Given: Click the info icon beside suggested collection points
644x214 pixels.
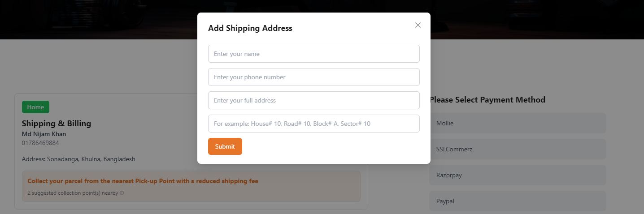Looking at the screenshot, I should click(x=122, y=193).
